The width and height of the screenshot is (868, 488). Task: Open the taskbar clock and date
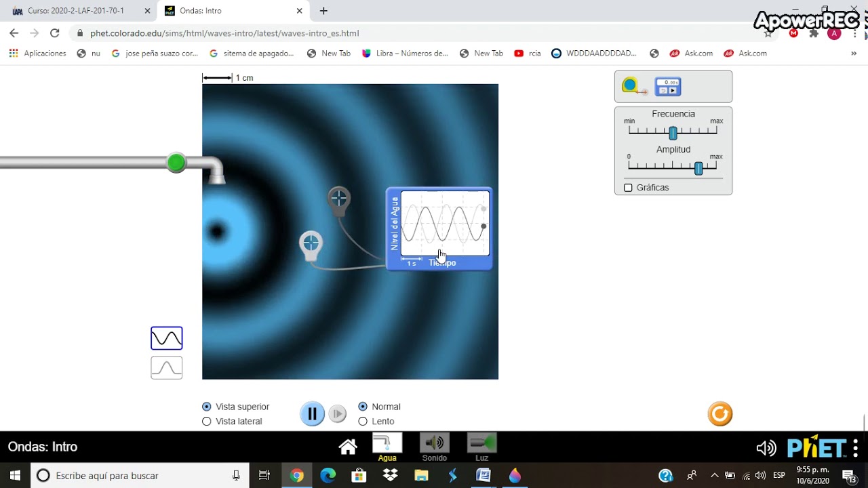point(812,476)
